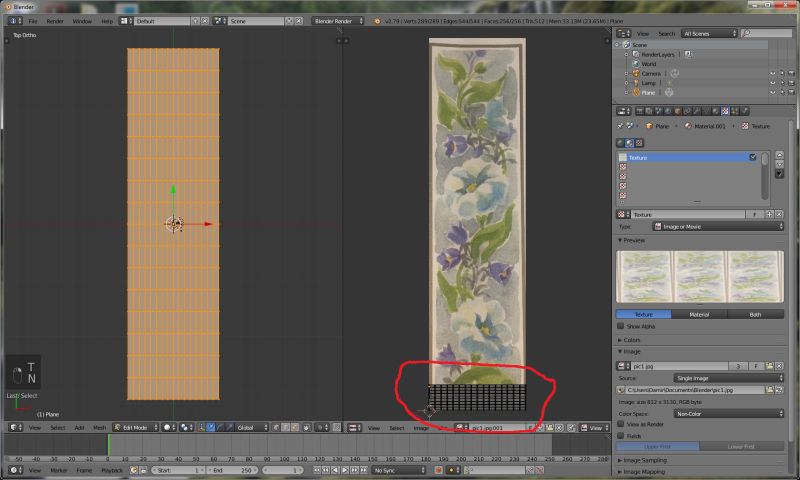The image size is (800, 480).
Task: Expand the Plane object in outliner
Action: click(627, 92)
